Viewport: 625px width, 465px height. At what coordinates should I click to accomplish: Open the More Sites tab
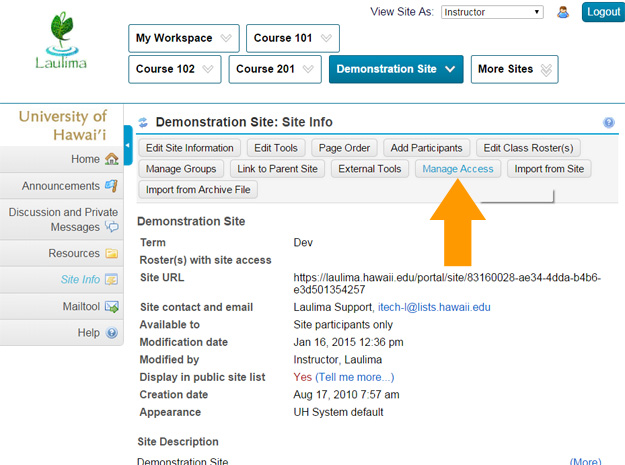coord(515,69)
